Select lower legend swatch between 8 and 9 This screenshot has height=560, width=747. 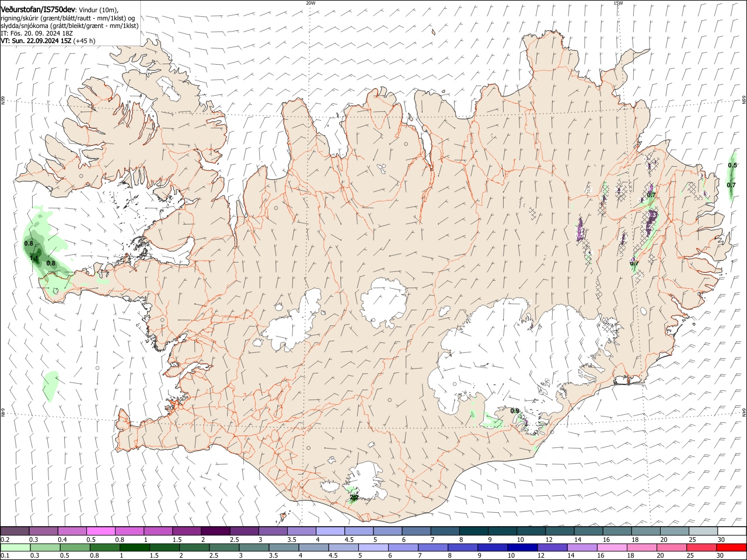pos(462,547)
